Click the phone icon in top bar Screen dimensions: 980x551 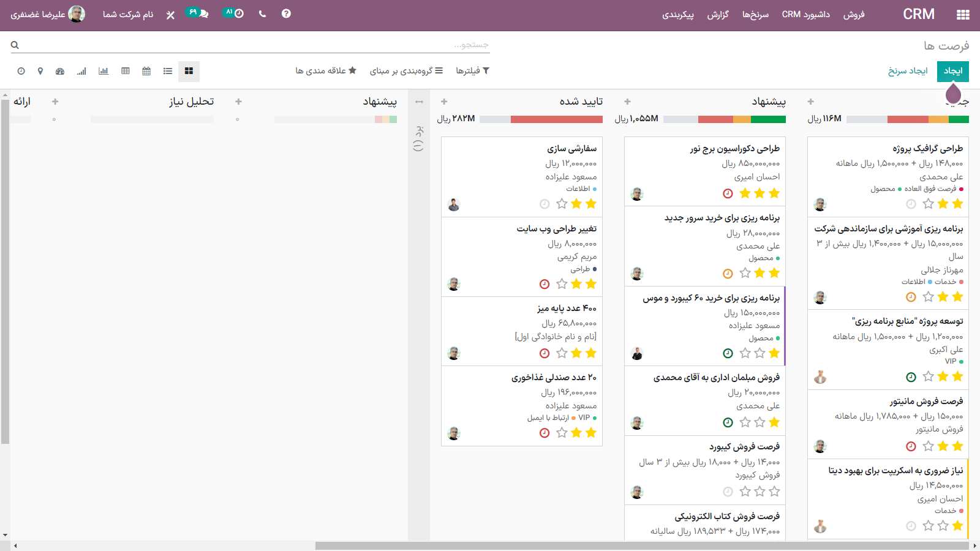tap(262, 13)
